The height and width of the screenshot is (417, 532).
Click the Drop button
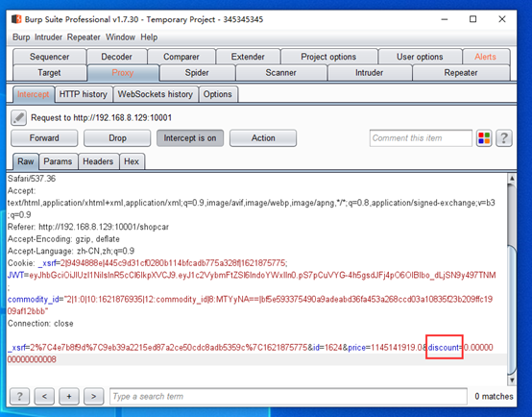[x=117, y=138]
